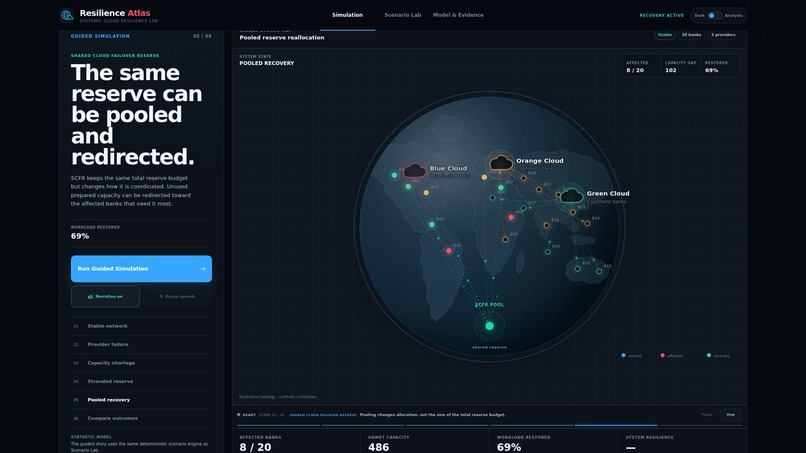Open the Simulation tab

347,15
